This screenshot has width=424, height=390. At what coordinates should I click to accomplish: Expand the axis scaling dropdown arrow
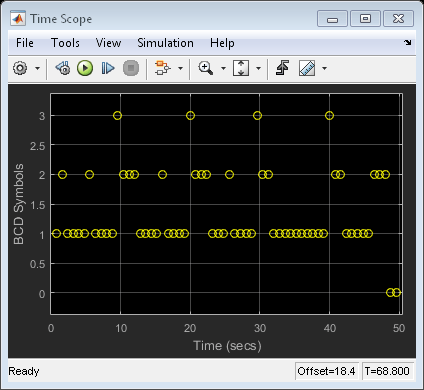258,68
